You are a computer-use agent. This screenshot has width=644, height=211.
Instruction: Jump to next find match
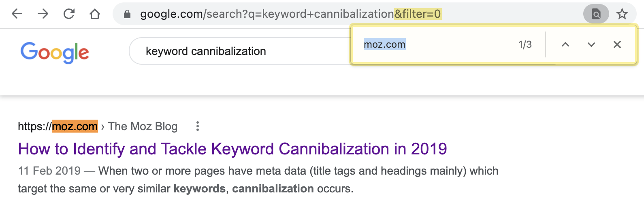591,44
